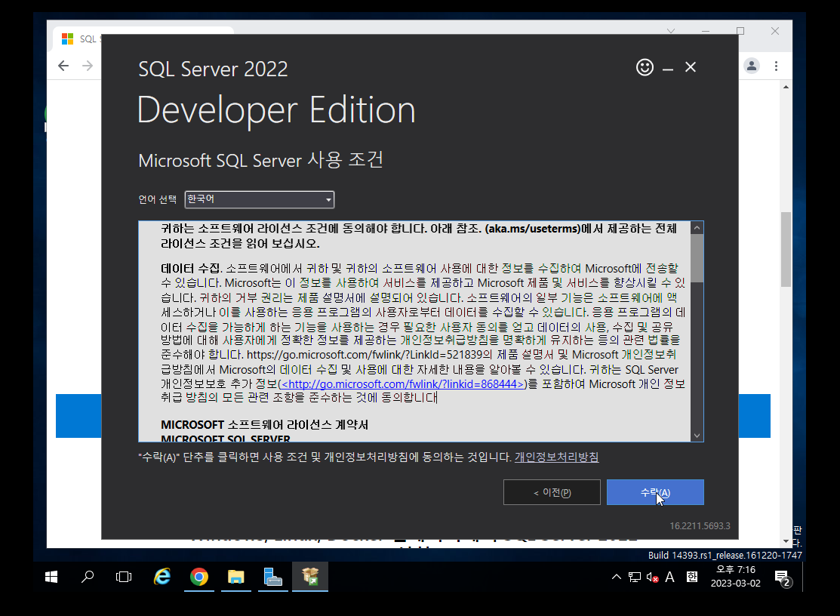The width and height of the screenshot is (840, 616).
Task: Click the network tray icon
Action: coord(634,577)
